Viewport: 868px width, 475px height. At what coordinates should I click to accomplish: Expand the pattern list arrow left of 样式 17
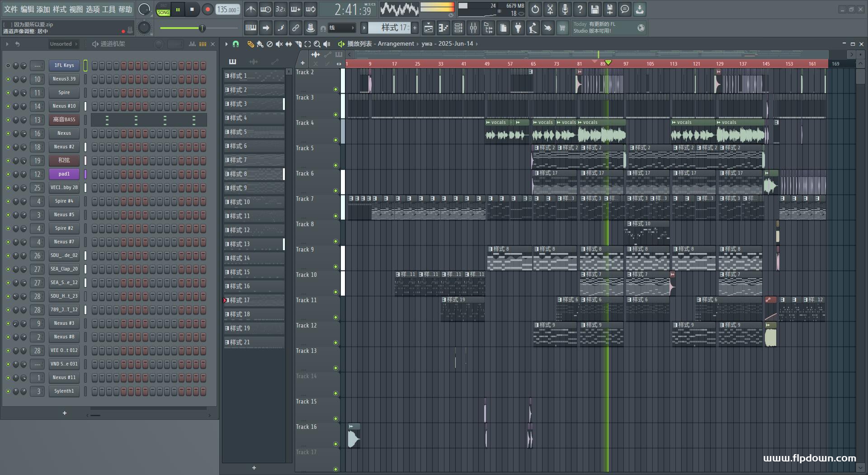point(364,28)
